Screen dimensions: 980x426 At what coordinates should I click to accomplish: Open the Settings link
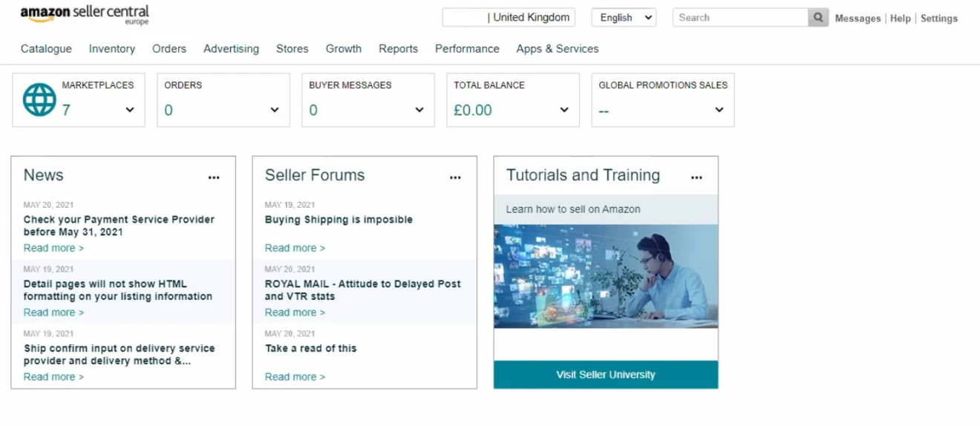(939, 18)
